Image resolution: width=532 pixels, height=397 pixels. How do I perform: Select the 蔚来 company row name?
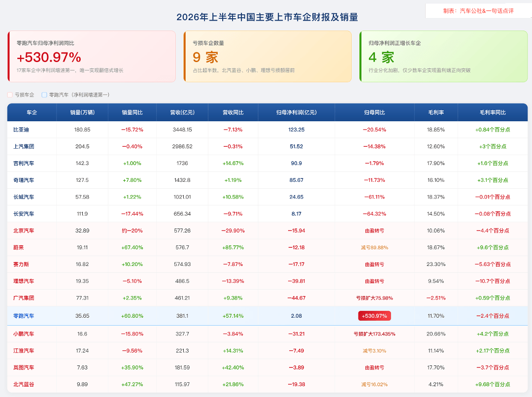19,247
